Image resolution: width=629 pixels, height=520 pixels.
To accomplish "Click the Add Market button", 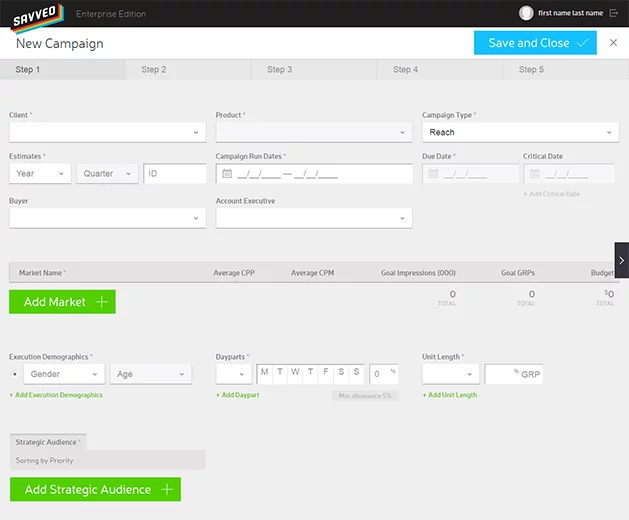I will tap(62, 302).
